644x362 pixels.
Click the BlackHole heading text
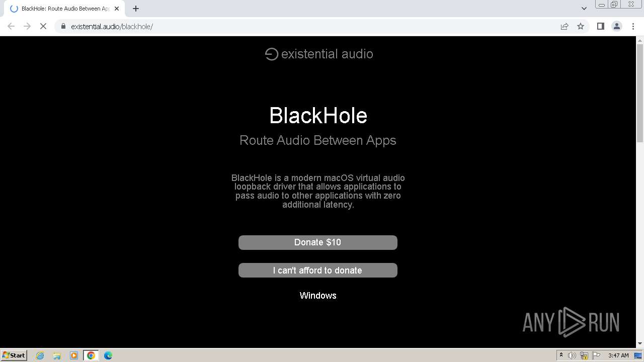(318, 116)
